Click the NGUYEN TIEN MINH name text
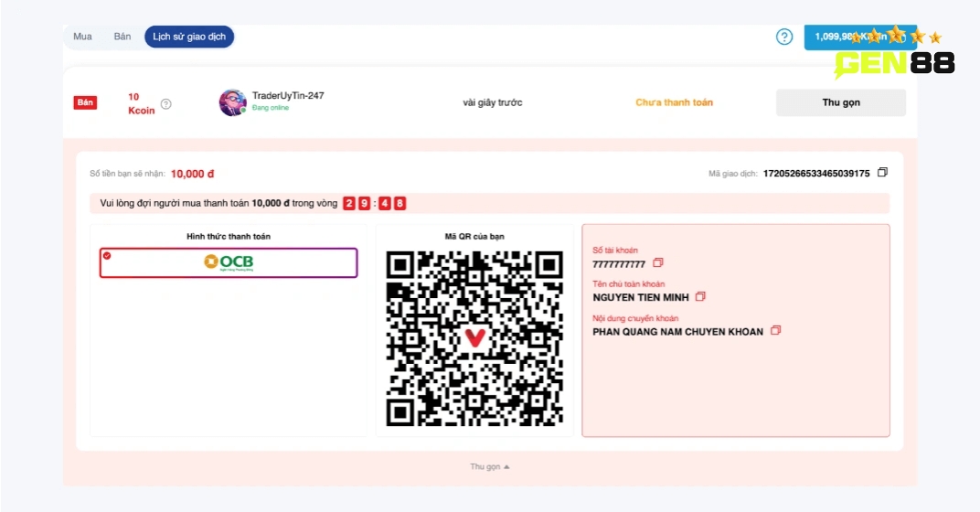 (x=641, y=297)
